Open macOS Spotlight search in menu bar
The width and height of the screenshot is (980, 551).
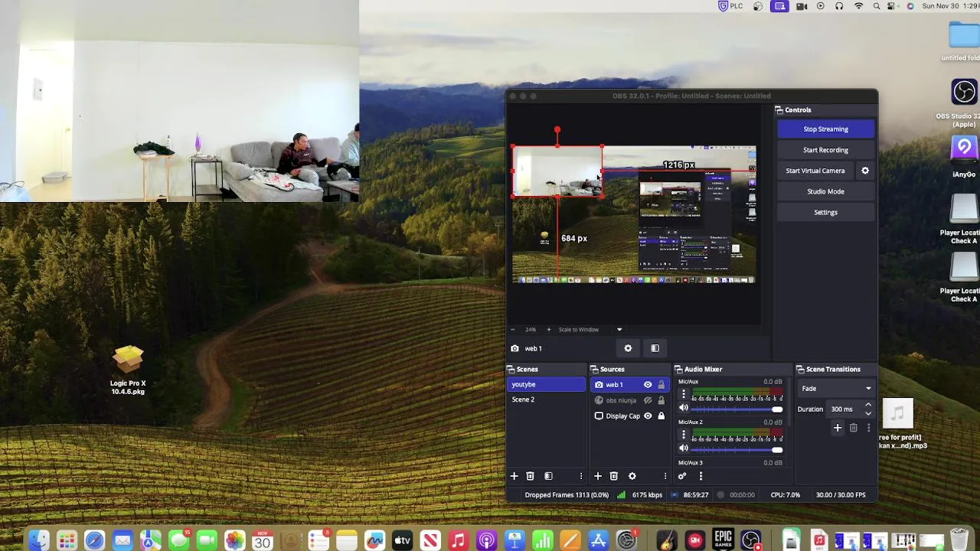(x=877, y=6)
